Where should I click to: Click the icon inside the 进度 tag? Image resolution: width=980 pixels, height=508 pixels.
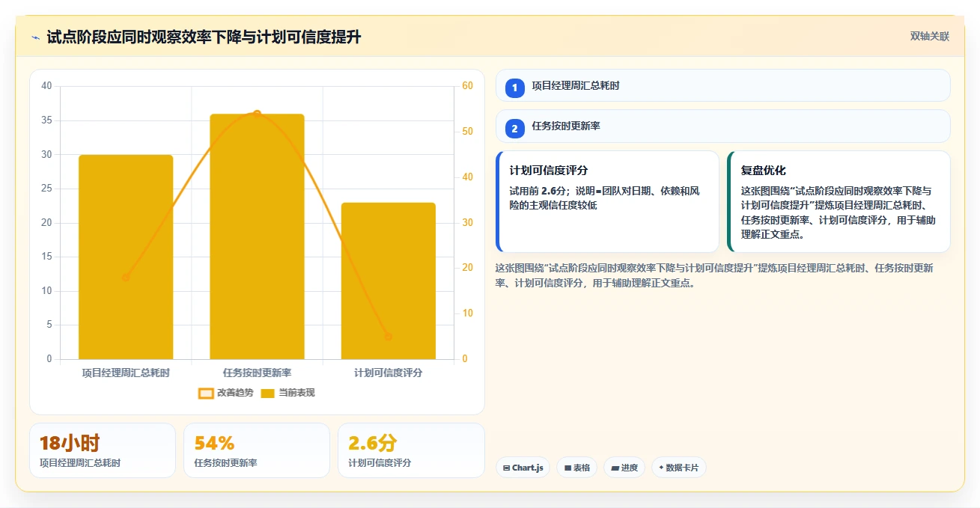615,468
